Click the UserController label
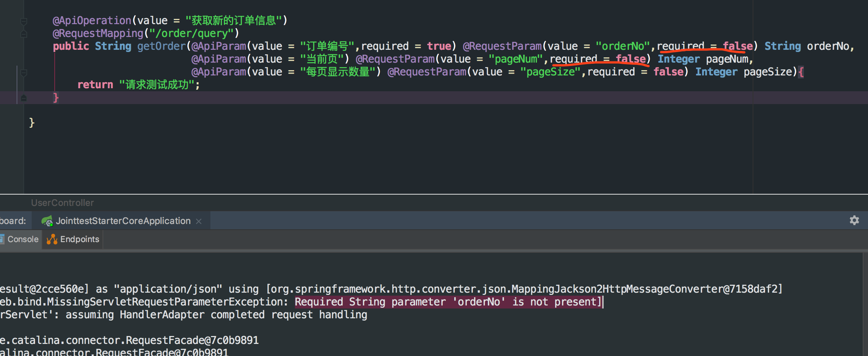Viewport: 868px width, 356px height. point(62,203)
